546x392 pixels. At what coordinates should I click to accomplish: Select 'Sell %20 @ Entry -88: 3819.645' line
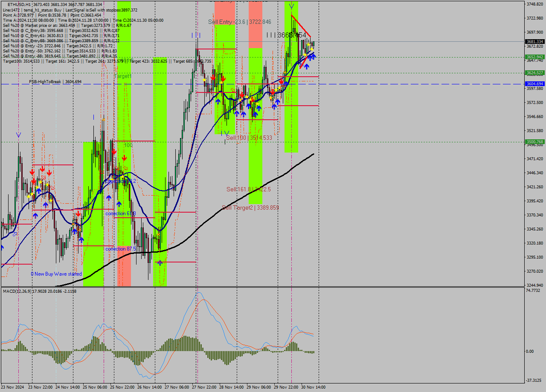point(60,56)
